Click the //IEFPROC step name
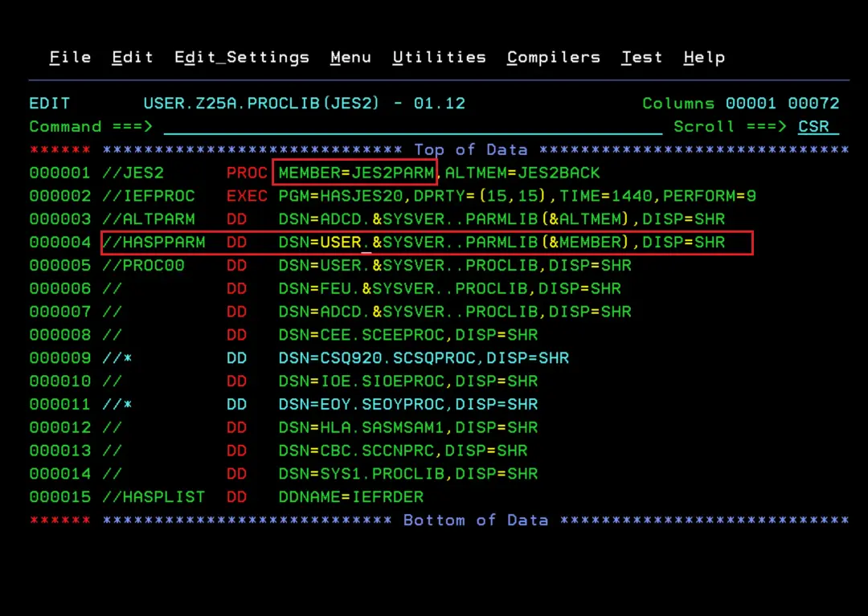 click(x=149, y=196)
